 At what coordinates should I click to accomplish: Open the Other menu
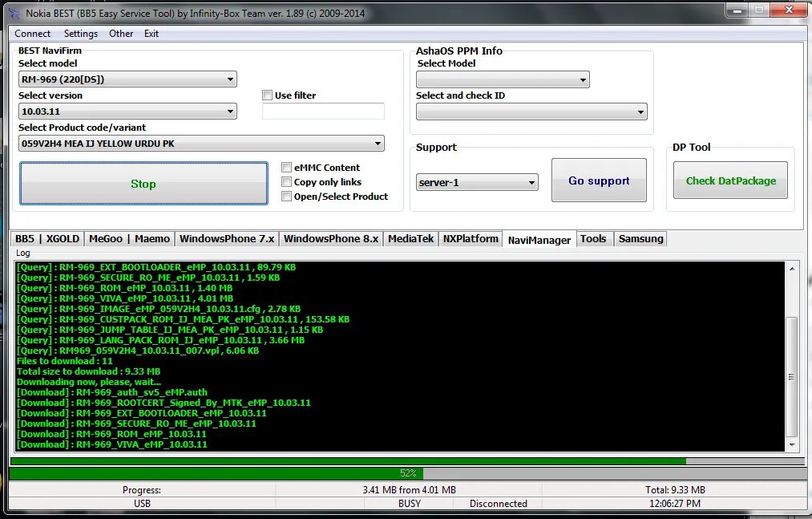click(121, 34)
